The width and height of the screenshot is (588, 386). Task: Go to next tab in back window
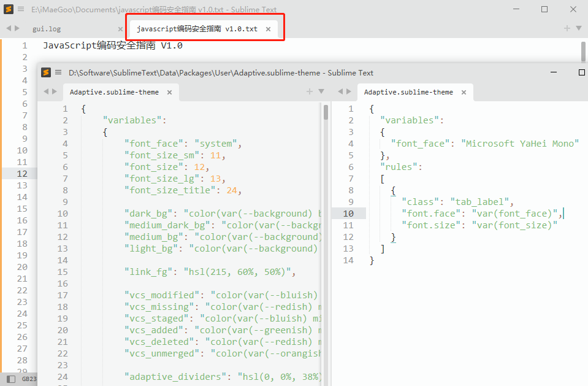coord(17,28)
